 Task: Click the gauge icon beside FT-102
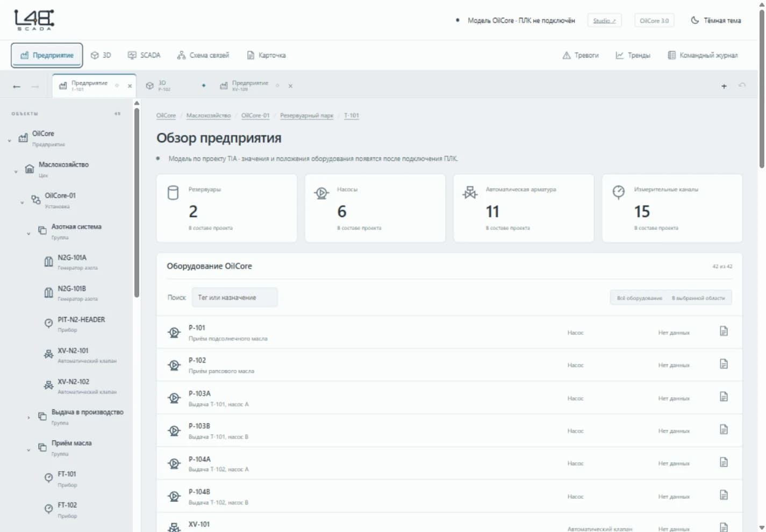pos(48,508)
